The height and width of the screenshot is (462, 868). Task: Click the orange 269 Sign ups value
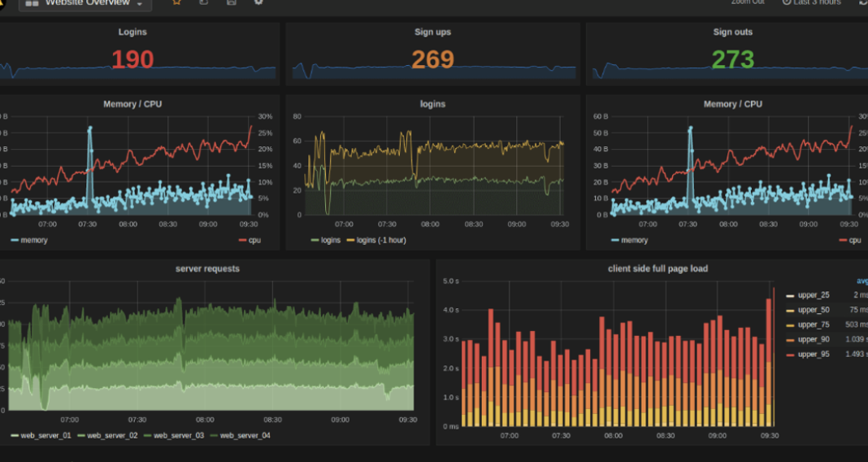(x=432, y=59)
